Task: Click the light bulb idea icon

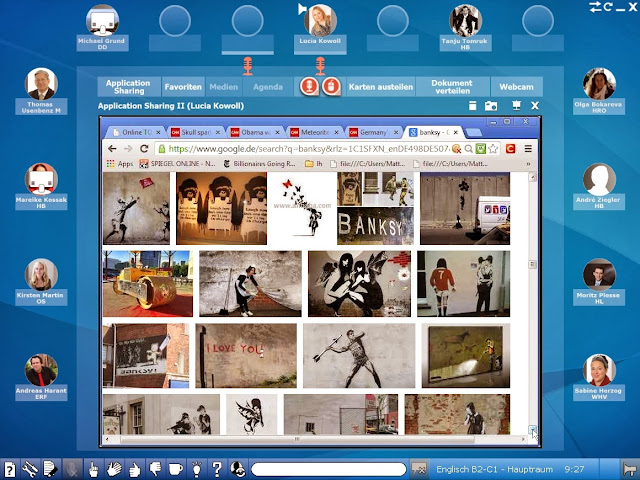Action: pos(197,469)
